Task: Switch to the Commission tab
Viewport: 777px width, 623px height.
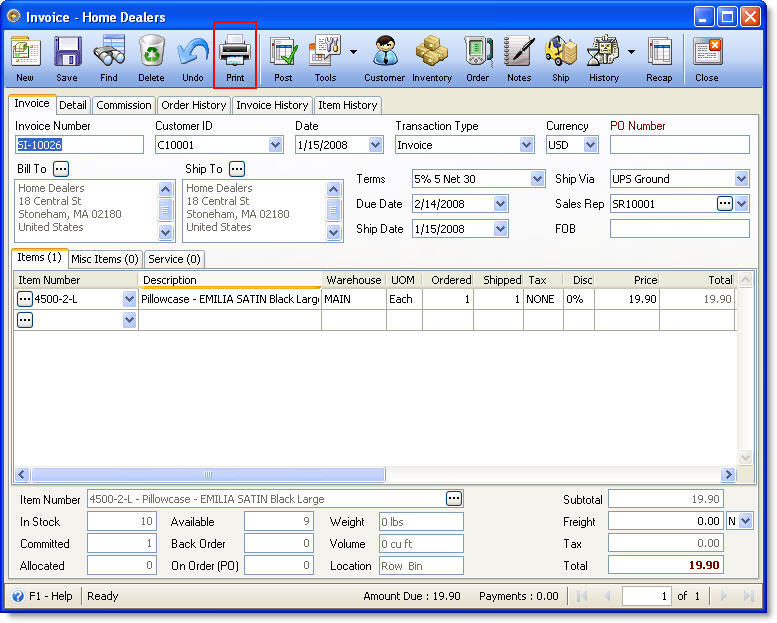Action: click(124, 105)
